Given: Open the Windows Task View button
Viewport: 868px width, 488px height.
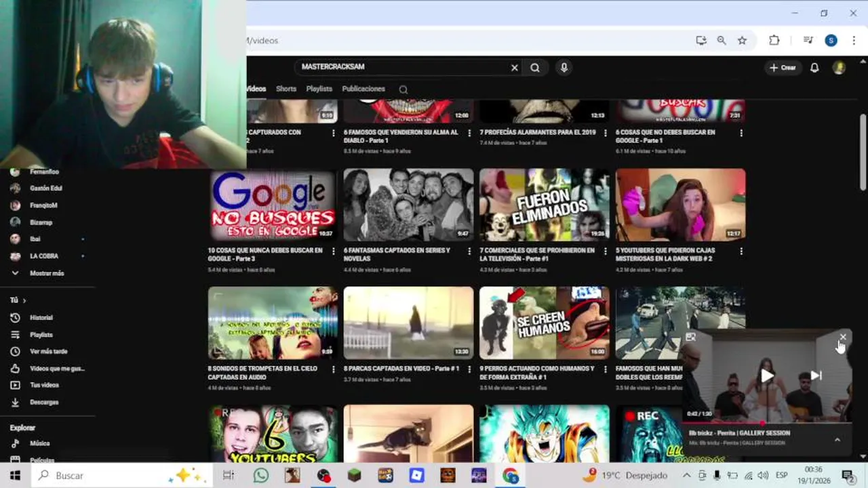Looking at the screenshot, I should pos(229,476).
